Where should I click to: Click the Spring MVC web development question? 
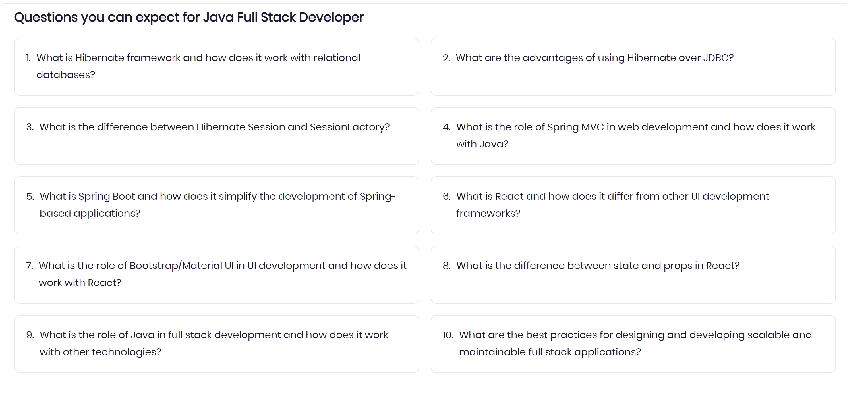[x=633, y=136]
